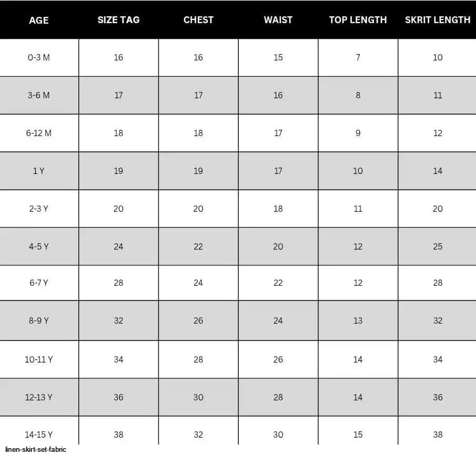This screenshot has height=455, width=476.
Task: Click the 12-13 Y row label
Action: [x=39, y=397]
